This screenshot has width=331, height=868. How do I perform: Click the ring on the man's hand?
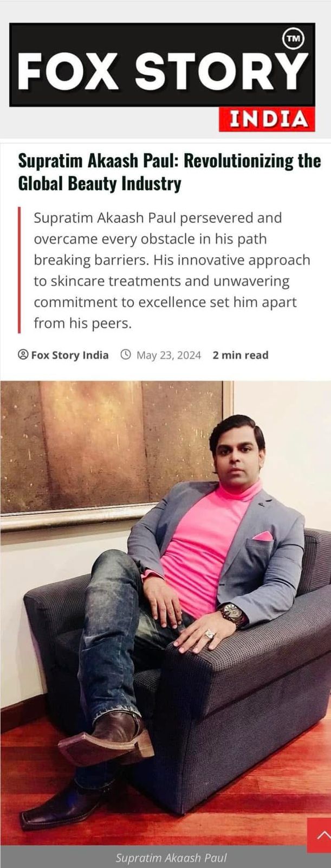[x=210, y=634]
